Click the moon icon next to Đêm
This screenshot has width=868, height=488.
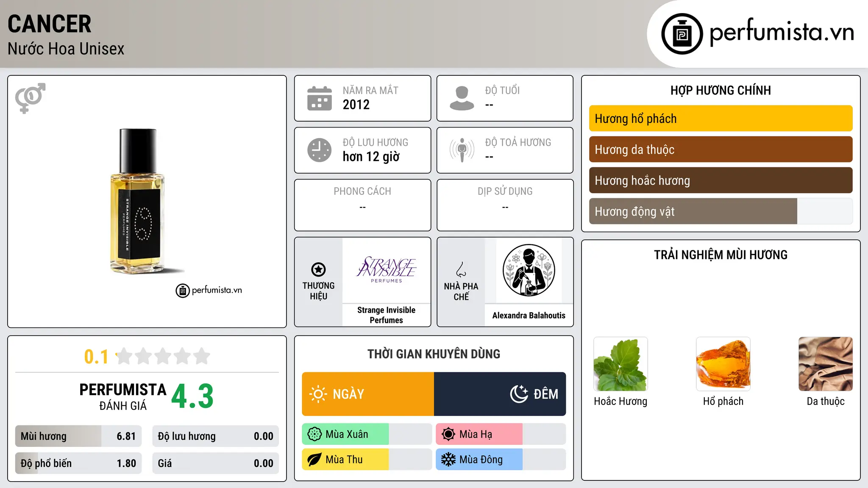click(x=519, y=394)
